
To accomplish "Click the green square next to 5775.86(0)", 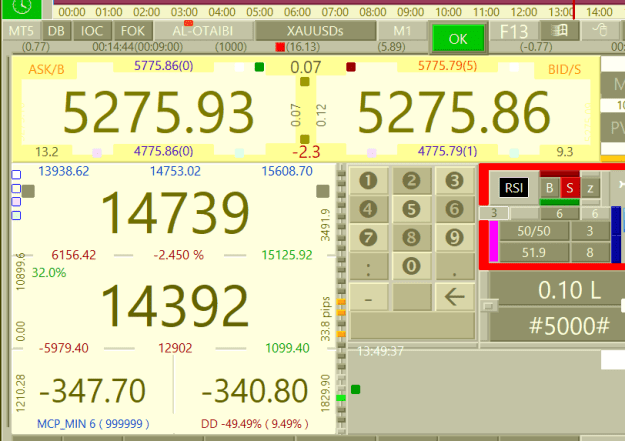I will point(259,67).
